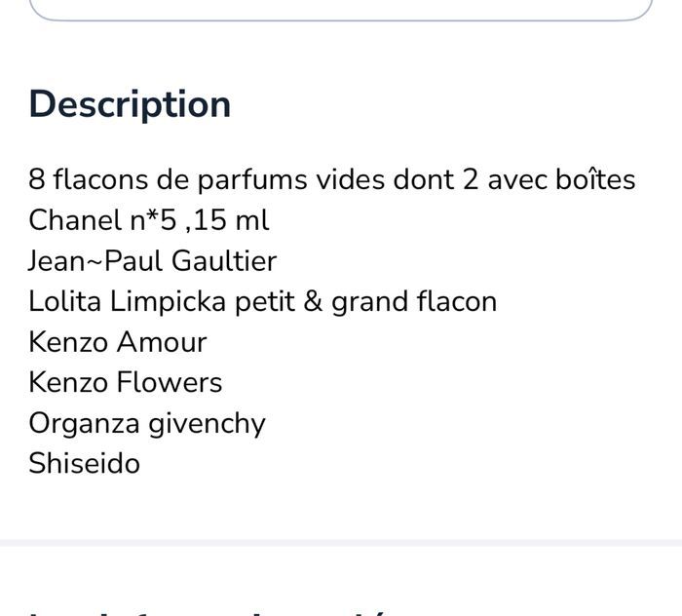Click the rounded card border above Description

pos(341,11)
